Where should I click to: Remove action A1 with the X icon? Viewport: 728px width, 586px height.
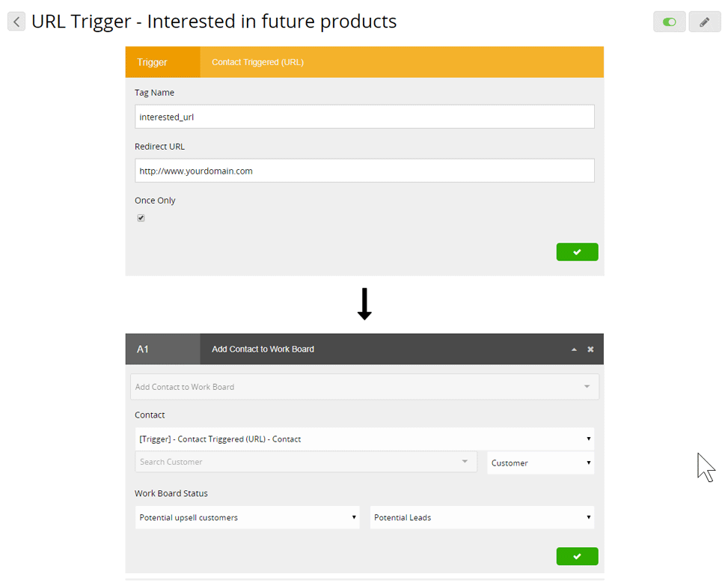590,350
